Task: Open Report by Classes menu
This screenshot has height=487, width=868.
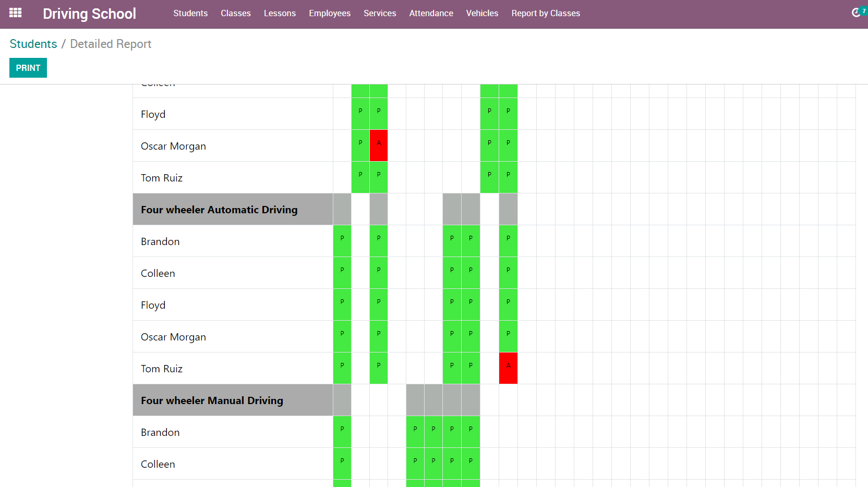Action: point(545,14)
